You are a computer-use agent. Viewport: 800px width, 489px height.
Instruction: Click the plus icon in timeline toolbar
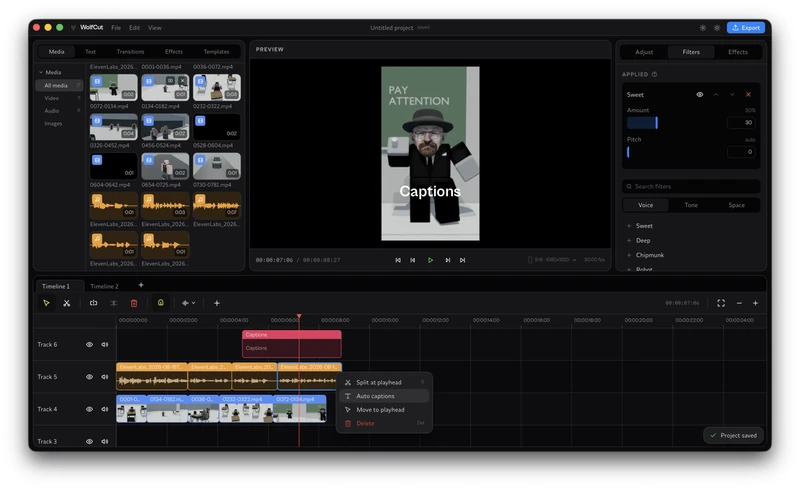[x=217, y=303]
